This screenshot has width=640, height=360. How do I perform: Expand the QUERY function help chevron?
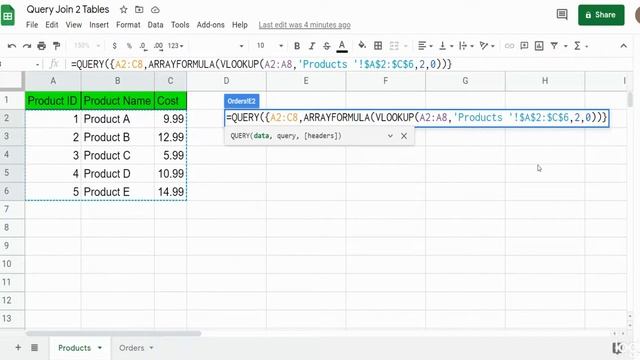[390, 136]
